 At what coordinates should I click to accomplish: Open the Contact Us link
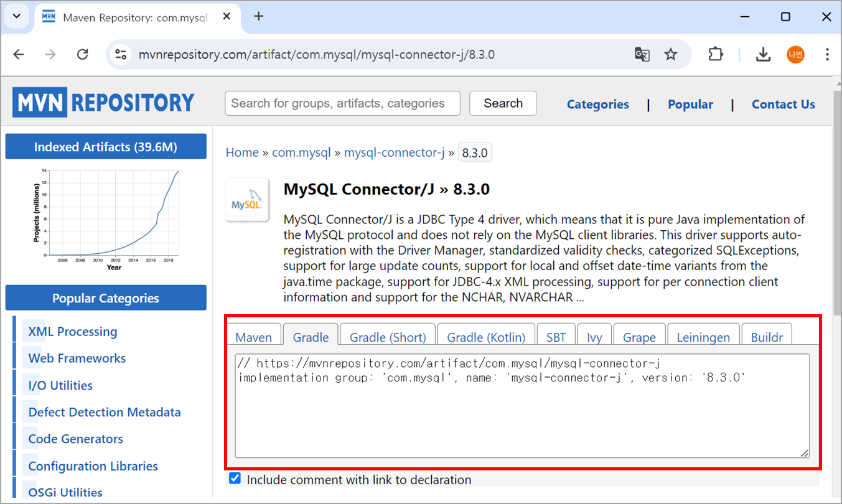(x=783, y=105)
